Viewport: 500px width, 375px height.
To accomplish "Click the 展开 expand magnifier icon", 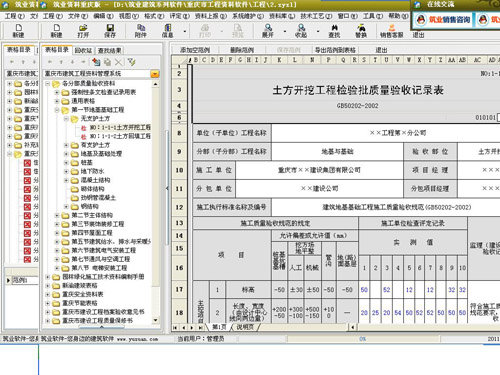I will coord(268,28).
